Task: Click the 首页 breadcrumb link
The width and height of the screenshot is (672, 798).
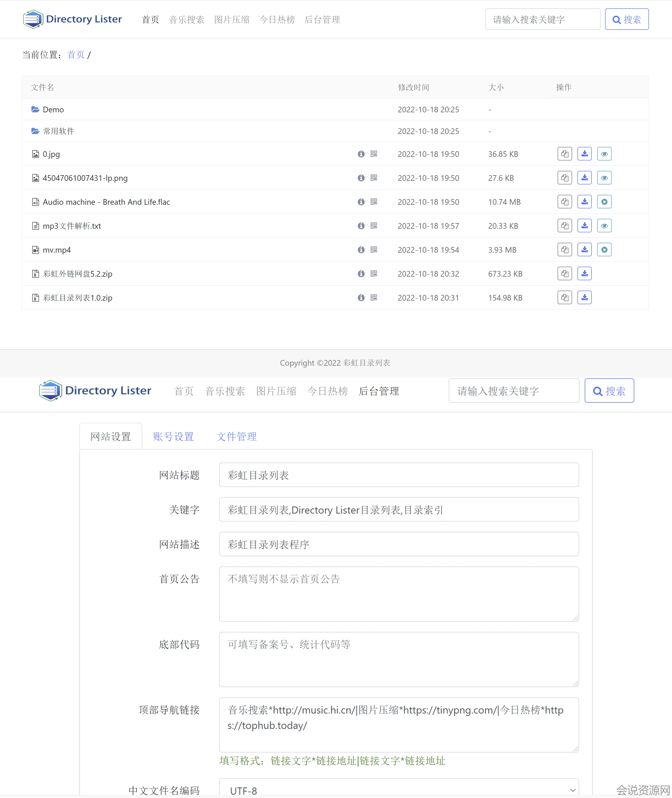Action: pyautogui.click(x=76, y=55)
